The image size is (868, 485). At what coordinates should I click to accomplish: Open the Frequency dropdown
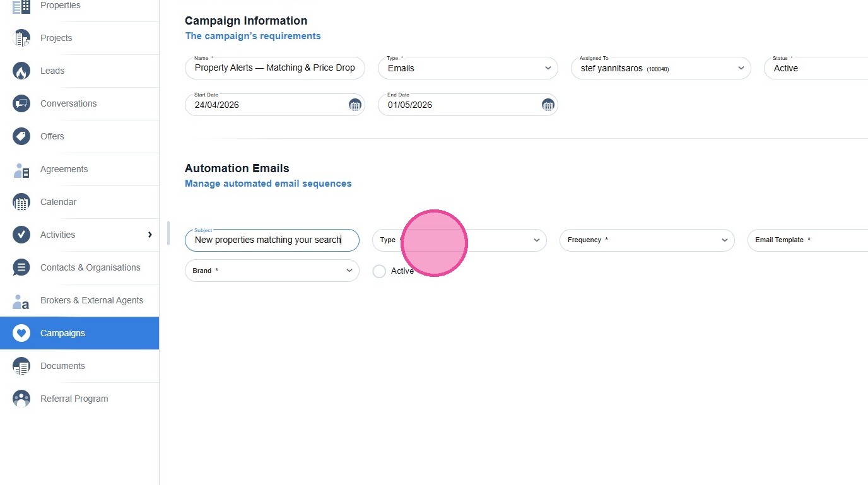(647, 240)
